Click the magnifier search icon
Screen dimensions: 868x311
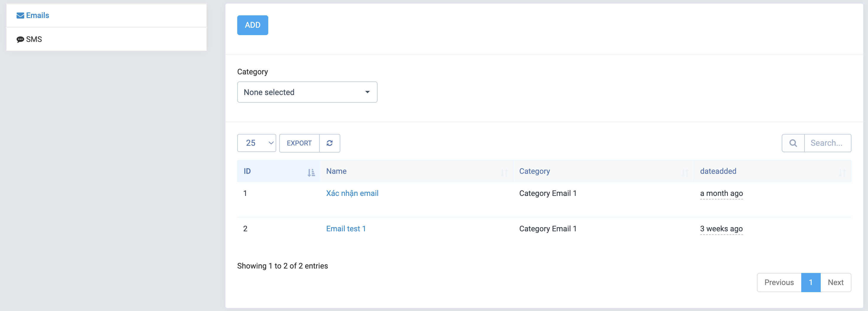[x=793, y=143]
